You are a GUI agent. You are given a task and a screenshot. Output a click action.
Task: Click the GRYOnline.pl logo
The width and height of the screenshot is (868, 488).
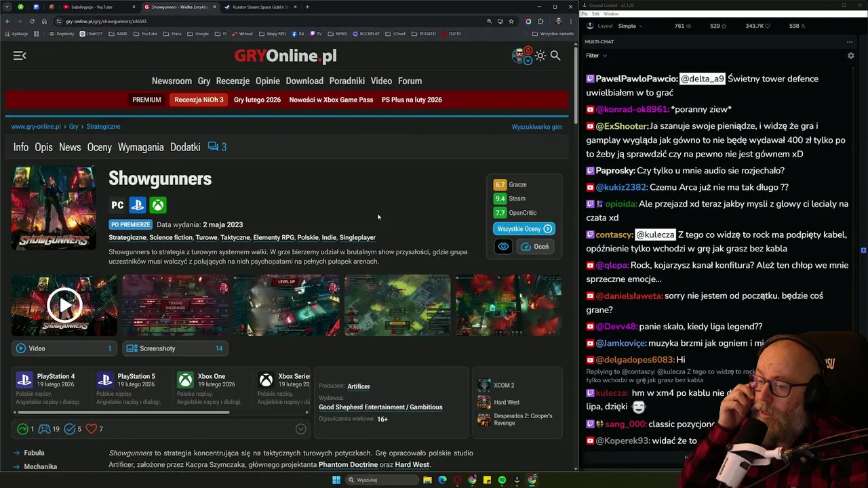click(285, 56)
